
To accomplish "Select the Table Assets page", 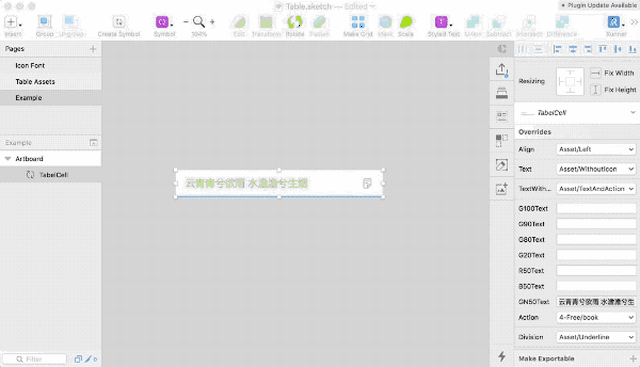I will 51,82.
